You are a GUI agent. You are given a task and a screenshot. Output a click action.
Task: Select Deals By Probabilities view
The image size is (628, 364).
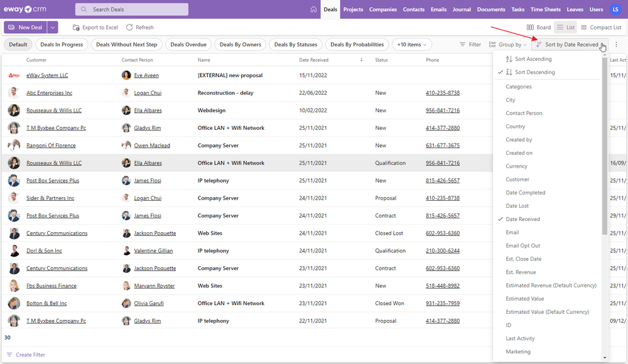click(x=357, y=45)
